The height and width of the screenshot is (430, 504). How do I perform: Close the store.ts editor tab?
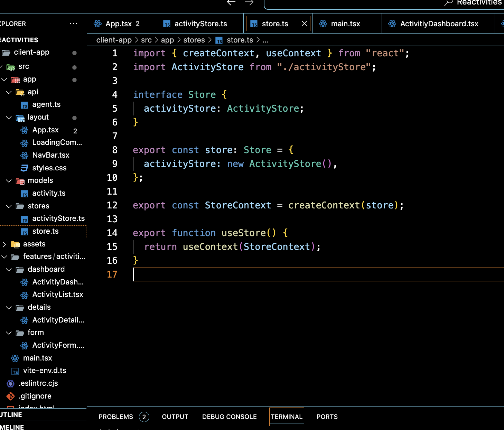point(304,24)
